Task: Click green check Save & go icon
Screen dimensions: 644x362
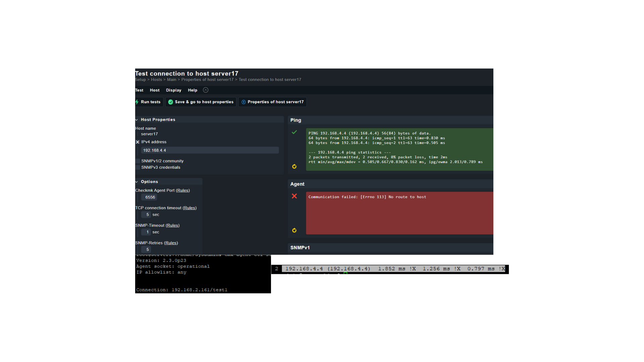Action: [171, 102]
